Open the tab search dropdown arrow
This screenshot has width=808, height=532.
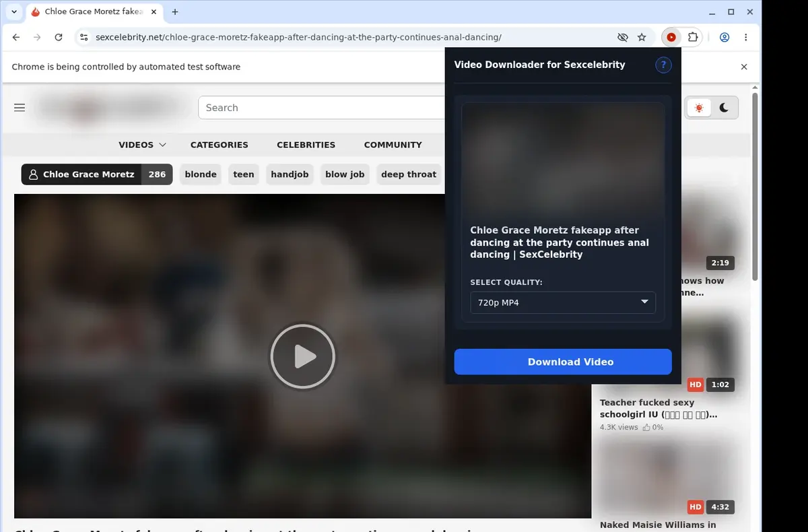click(x=13, y=12)
